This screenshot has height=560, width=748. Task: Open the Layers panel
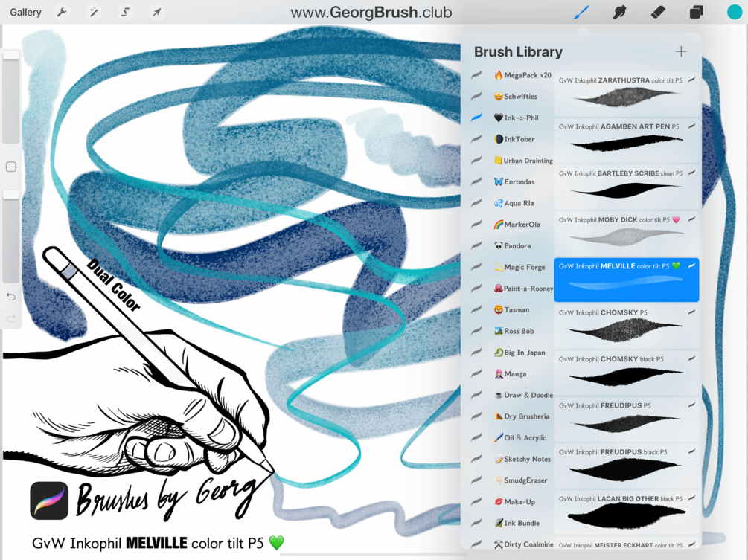(697, 13)
